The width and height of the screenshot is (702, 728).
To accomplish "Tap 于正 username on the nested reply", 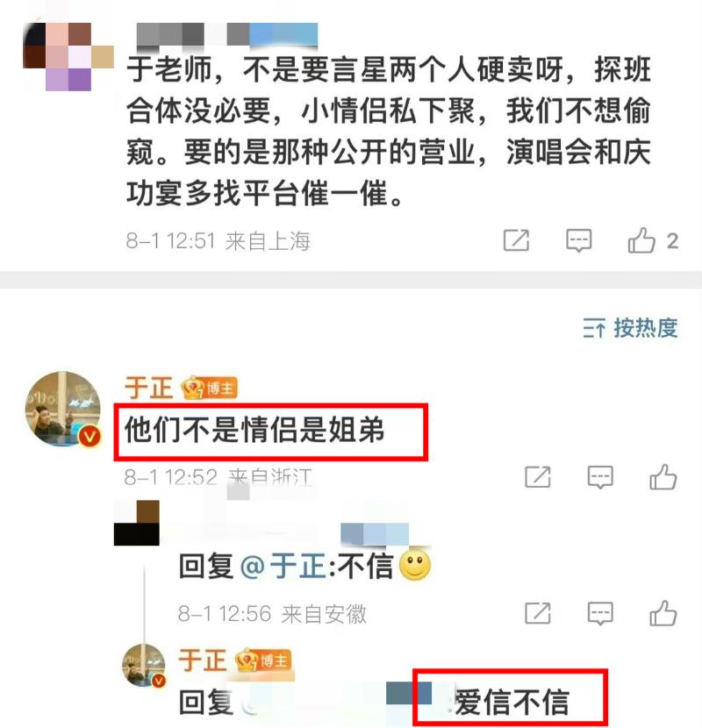I will 202,660.
